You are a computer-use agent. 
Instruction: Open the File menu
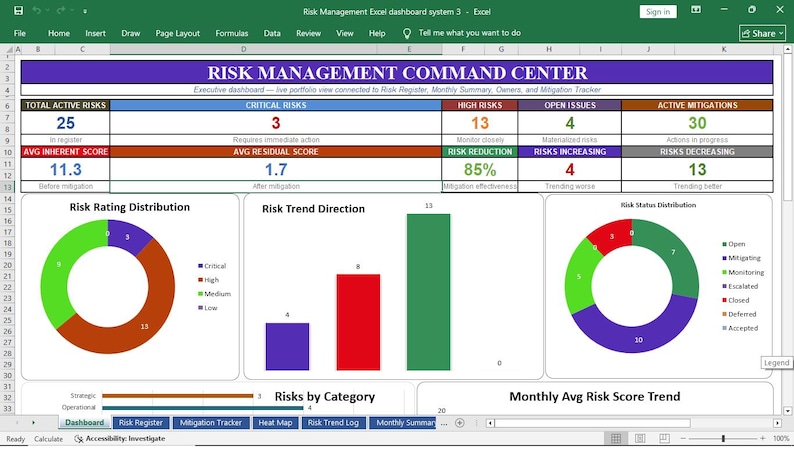click(20, 33)
